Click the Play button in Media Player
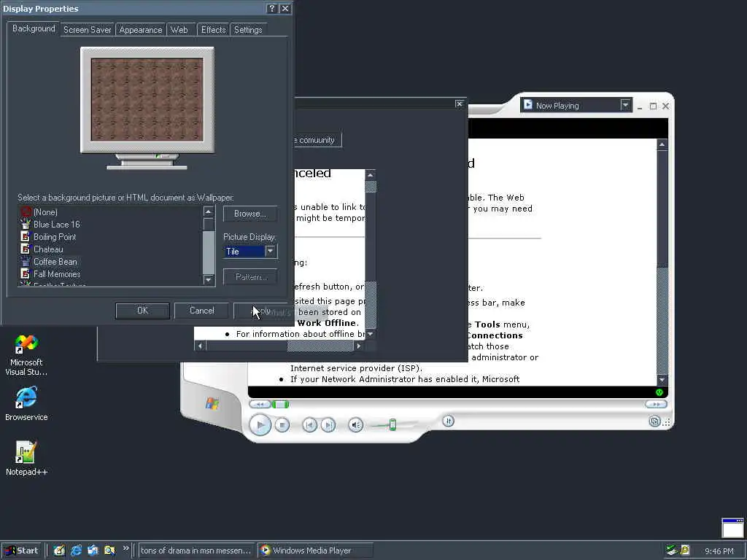The height and width of the screenshot is (560, 747). click(260, 424)
